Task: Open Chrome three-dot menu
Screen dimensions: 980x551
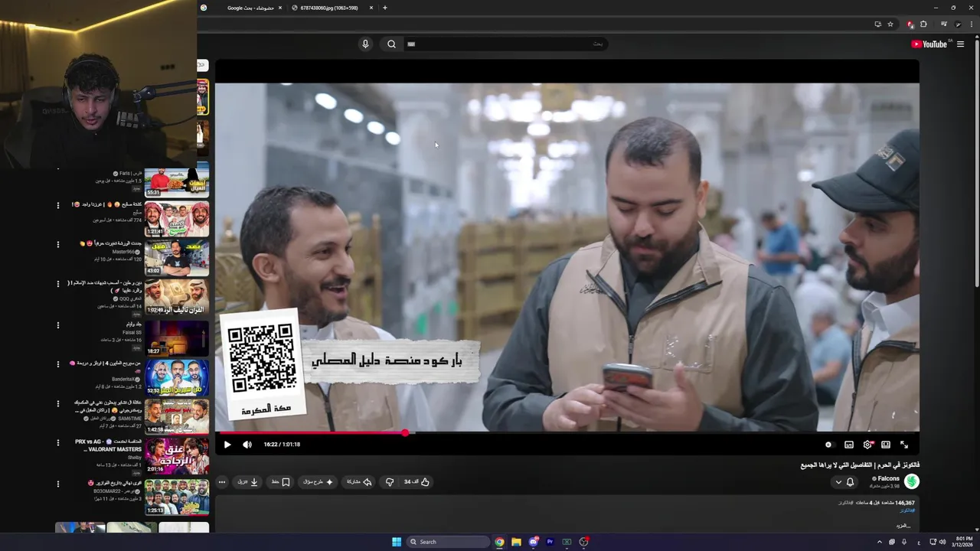Action: (x=972, y=24)
